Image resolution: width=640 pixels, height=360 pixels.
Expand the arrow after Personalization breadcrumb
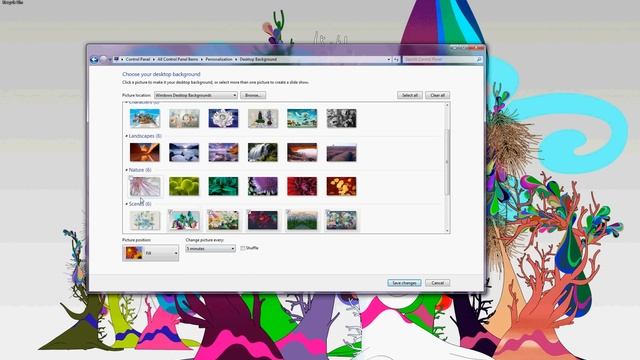236,60
